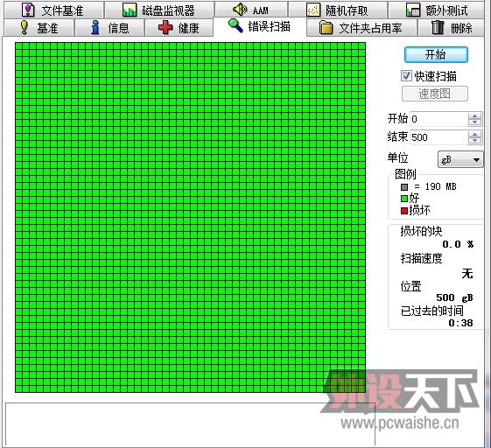Click the disabled 速度图 speed map button

coord(435,94)
